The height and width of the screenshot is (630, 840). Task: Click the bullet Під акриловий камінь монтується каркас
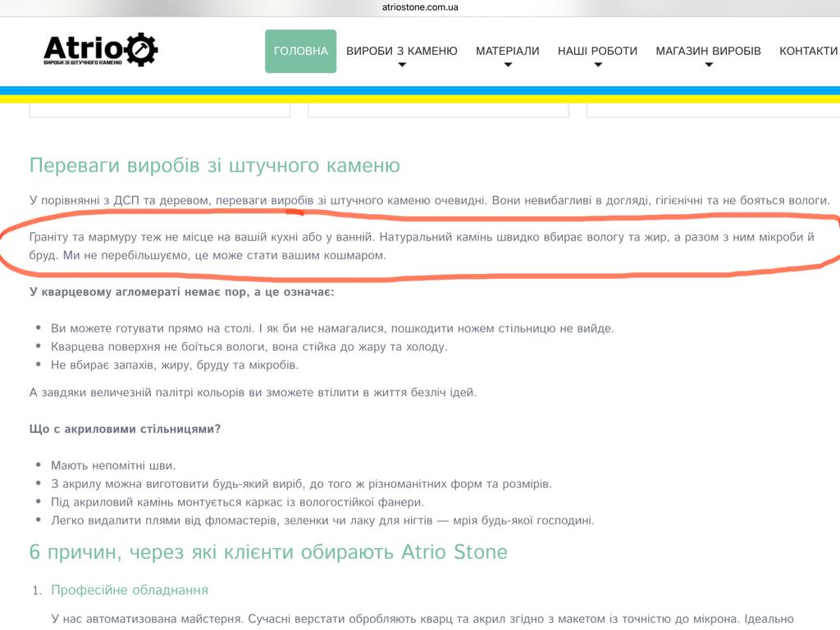237,502
